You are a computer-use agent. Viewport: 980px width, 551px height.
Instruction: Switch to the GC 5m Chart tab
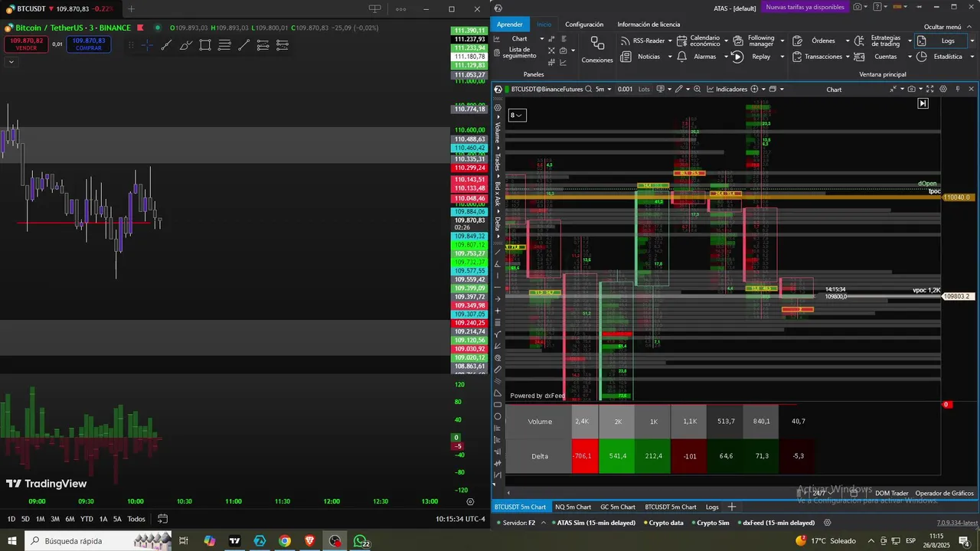(x=618, y=507)
